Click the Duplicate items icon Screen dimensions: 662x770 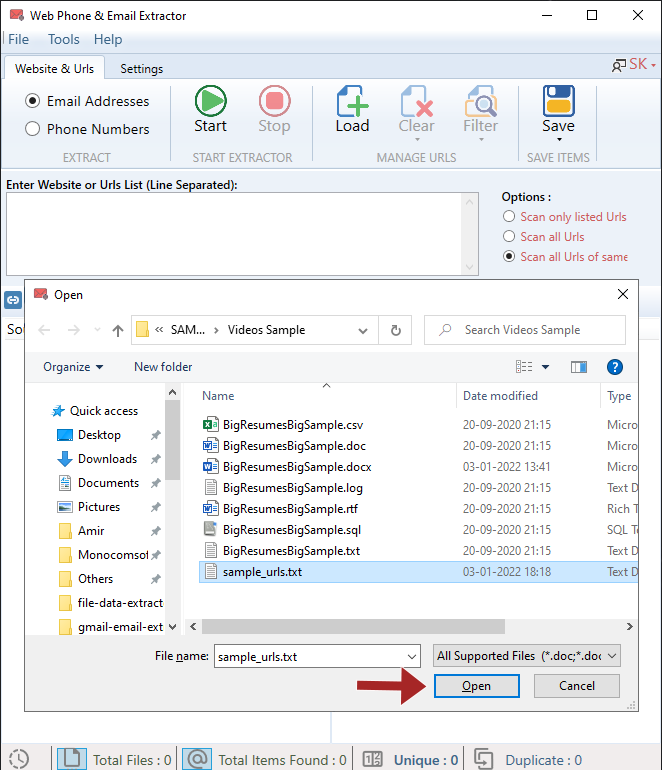[484, 759]
